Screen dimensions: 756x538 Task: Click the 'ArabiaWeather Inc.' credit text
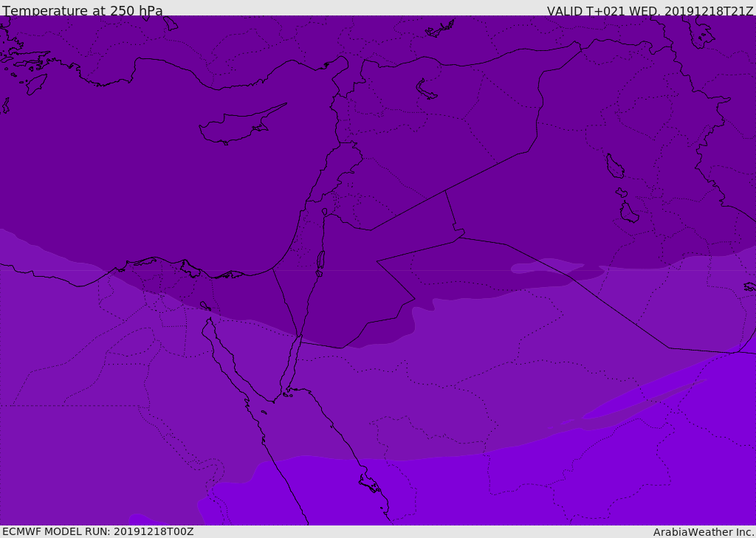704,532
